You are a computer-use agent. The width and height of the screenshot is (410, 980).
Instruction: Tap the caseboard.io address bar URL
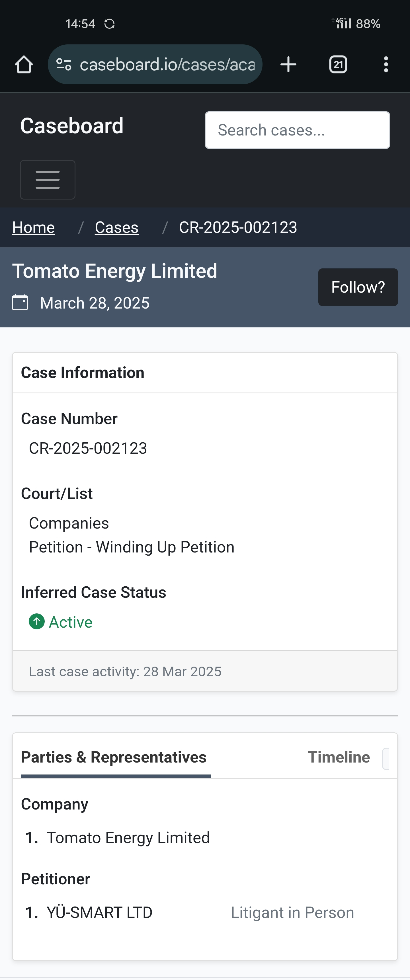167,64
